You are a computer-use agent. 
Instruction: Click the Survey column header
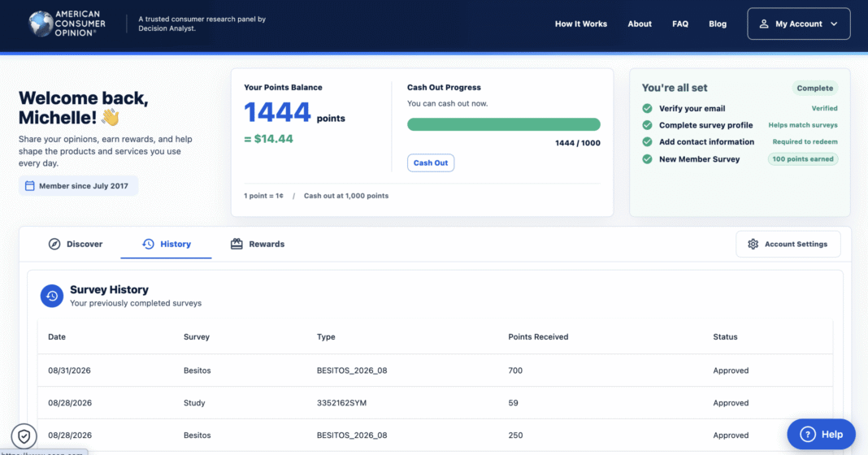click(197, 336)
